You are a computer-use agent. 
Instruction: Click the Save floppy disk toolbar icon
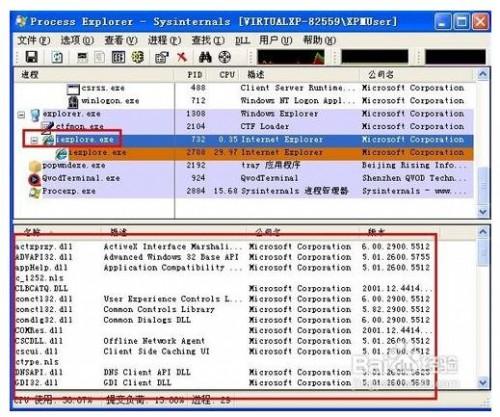(32, 57)
